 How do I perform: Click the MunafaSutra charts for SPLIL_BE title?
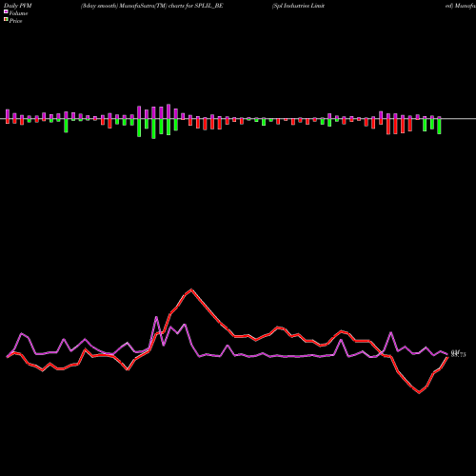pos(152,6)
